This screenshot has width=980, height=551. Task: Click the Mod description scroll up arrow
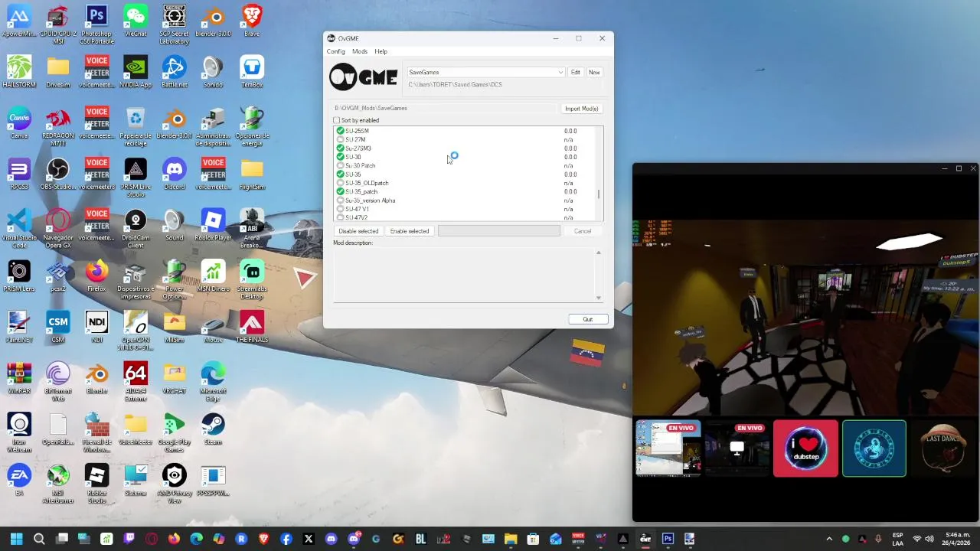599,253
